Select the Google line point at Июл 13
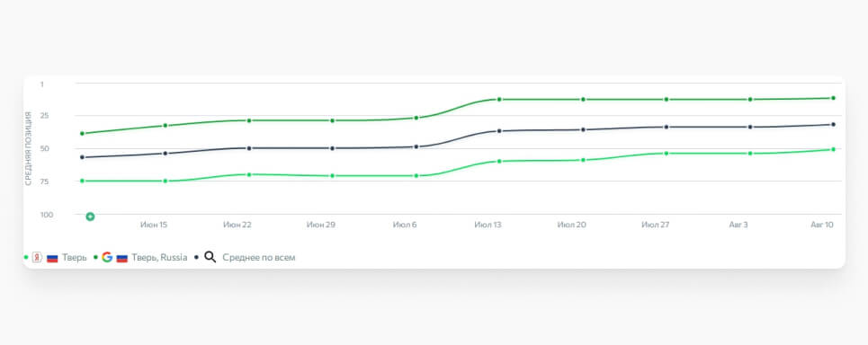 point(499,100)
